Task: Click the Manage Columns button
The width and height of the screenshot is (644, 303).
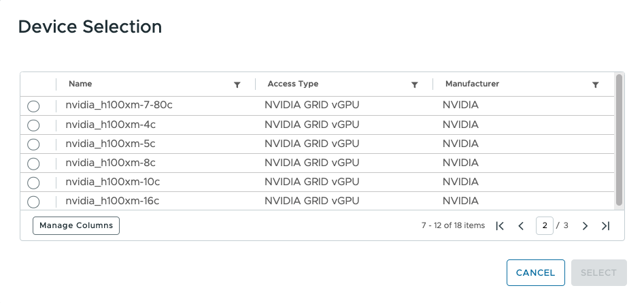Action: pyautogui.click(x=76, y=225)
